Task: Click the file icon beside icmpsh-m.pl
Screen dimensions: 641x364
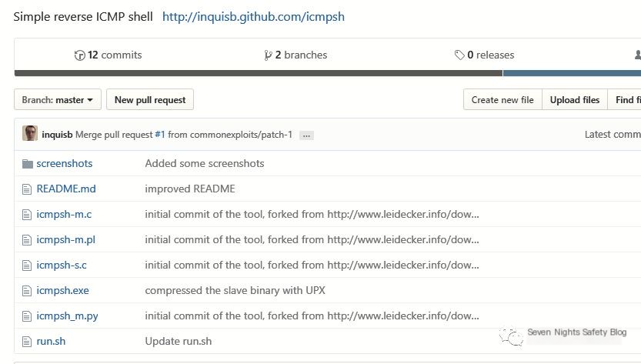Action: coord(27,240)
